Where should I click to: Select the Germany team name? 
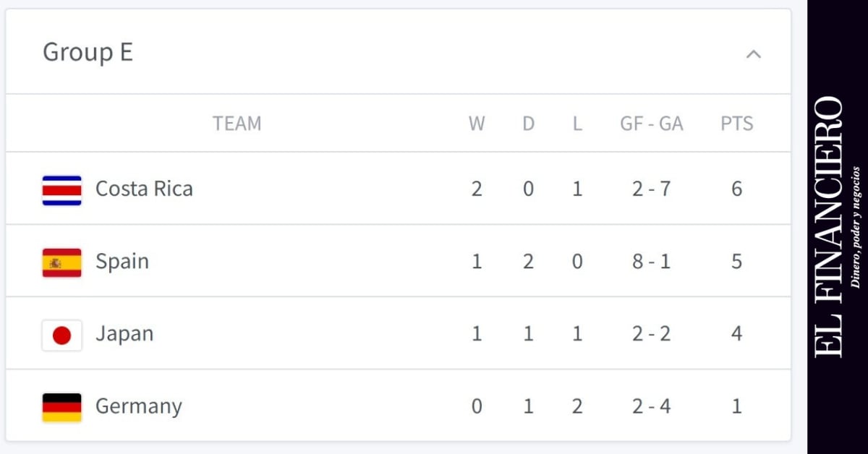tap(139, 406)
